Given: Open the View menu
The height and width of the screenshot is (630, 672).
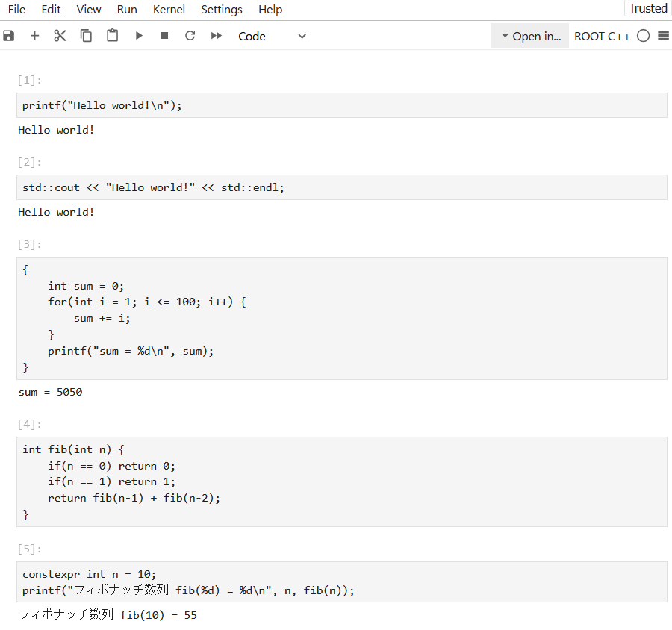Looking at the screenshot, I should pos(89,10).
